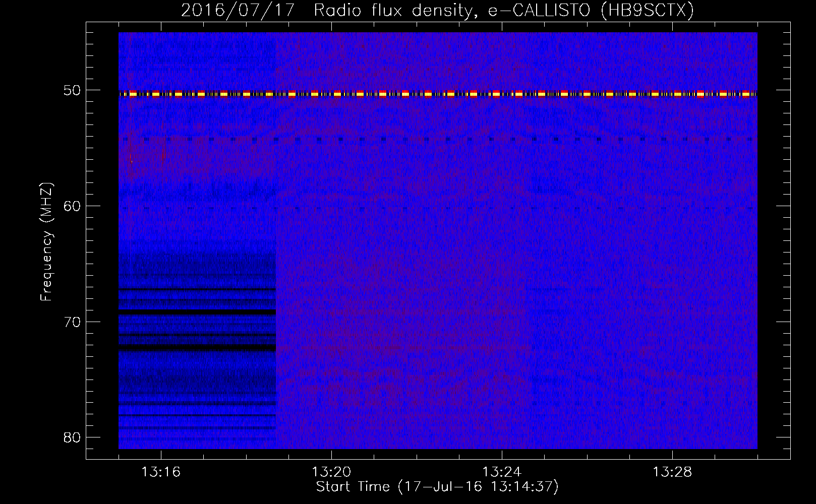Click the bright yellow-red interference line near 50 MHz
This screenshot has height=504, width=816.
[438, 94]
